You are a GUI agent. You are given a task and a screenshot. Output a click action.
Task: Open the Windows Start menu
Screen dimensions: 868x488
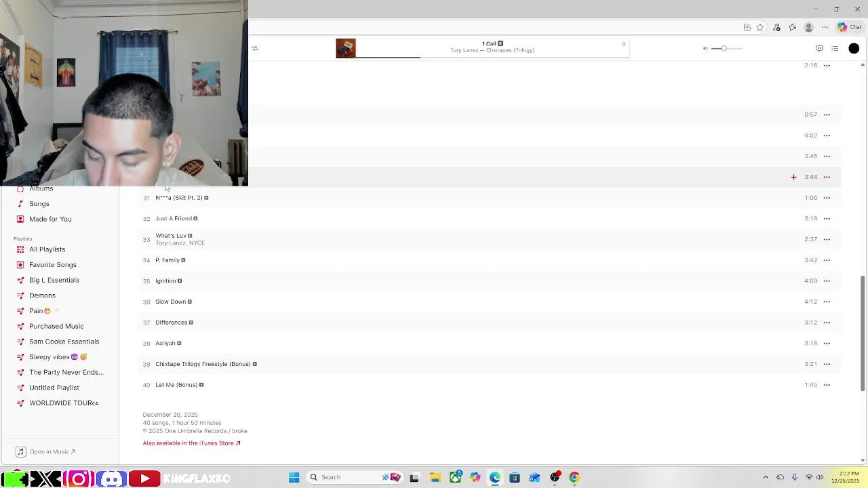tap(294, 477)
